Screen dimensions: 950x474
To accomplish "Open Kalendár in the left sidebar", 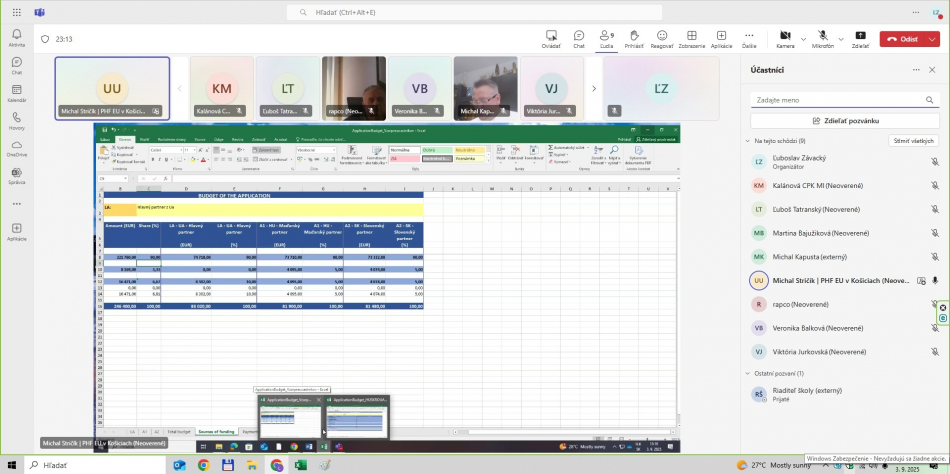I will 17,92.
